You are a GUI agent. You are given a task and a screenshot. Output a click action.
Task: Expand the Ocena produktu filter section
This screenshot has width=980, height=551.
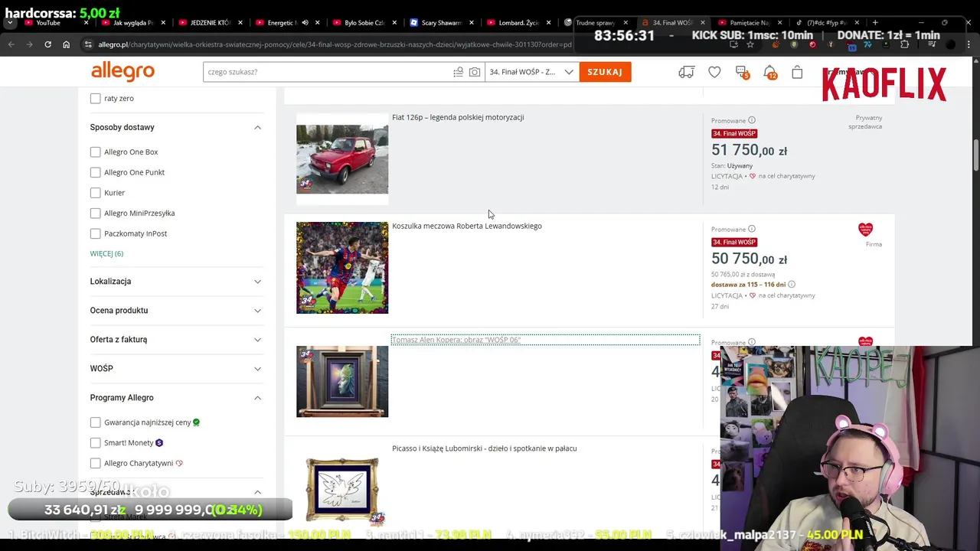(x=176, y=311)
